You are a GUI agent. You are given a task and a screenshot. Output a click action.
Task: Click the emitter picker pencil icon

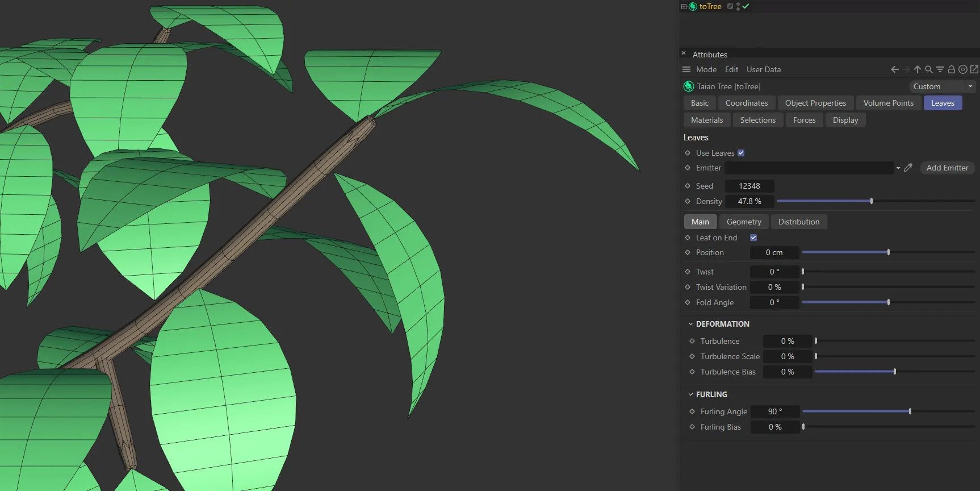(x=908, y=168)
